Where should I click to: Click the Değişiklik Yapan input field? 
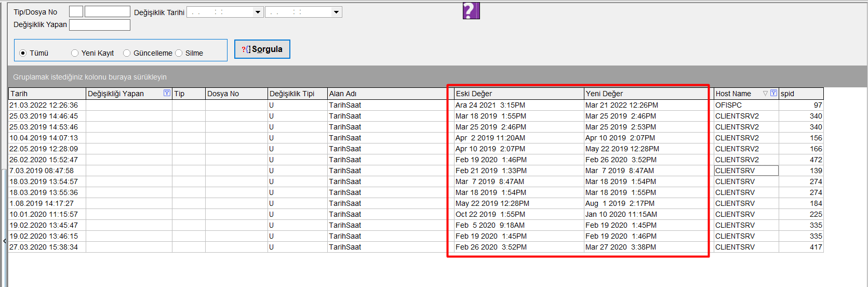(x=100, y=24)
